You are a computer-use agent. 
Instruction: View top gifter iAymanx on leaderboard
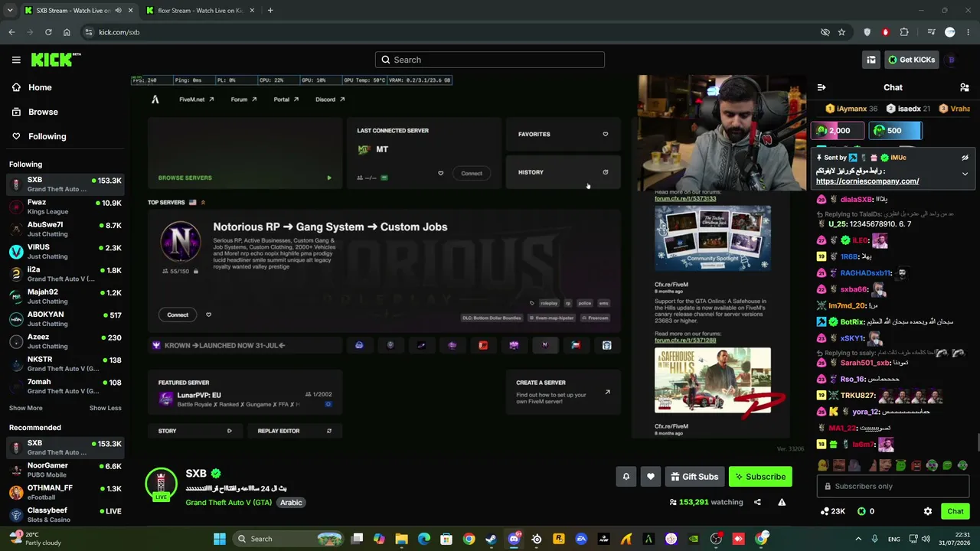pyautogui.click(x=851, y=109)
